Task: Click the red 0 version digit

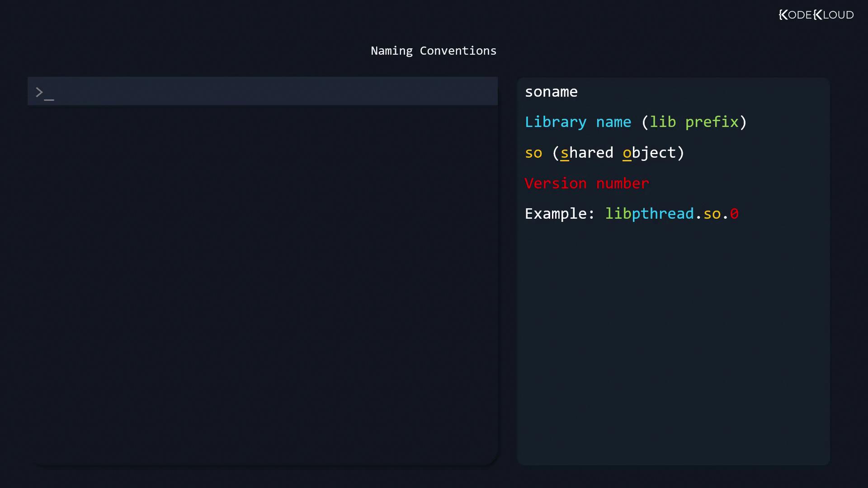Action: (734, 214)
